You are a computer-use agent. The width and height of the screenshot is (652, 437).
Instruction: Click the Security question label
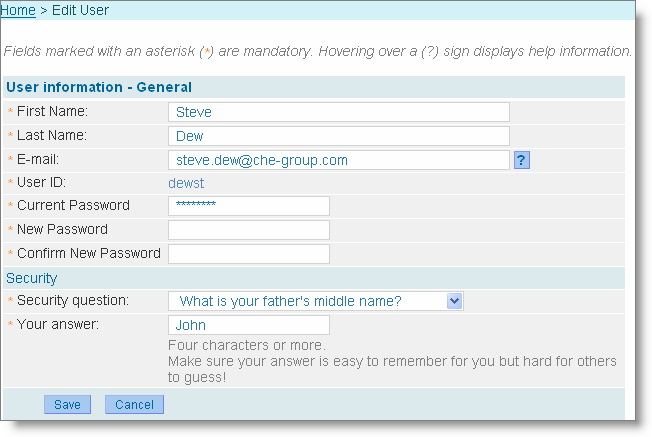tap(73, 300)
